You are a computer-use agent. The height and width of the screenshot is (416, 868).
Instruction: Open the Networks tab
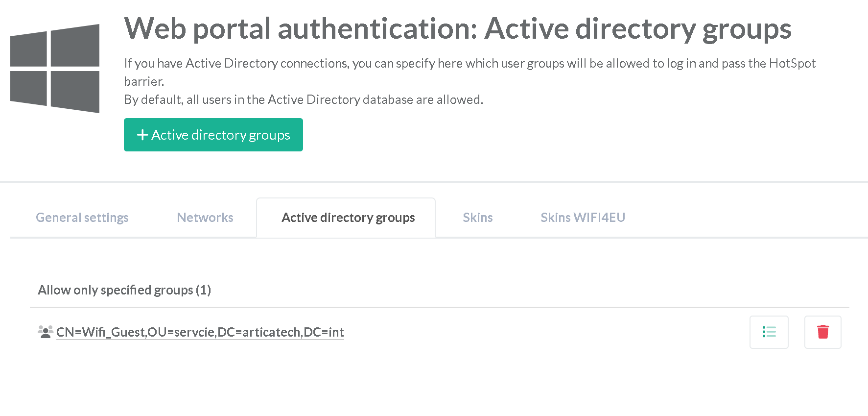pos(205,218)
